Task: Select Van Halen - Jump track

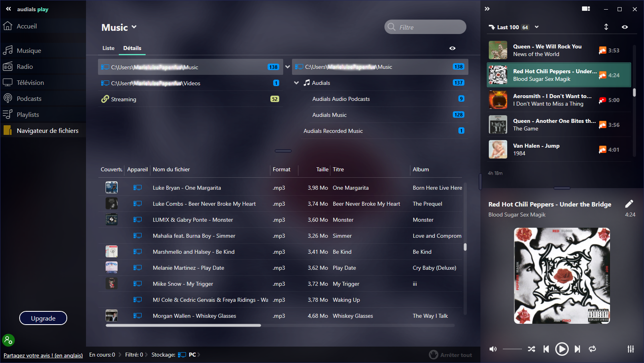Action: click(x=559, y=149)
